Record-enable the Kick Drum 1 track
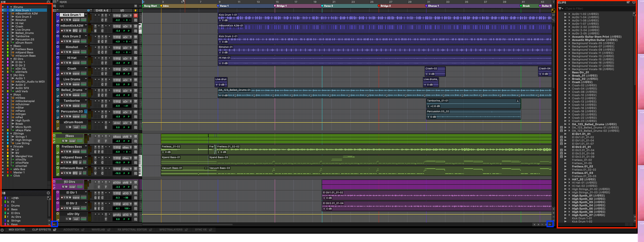The image size is (644, 242). [62, 20]
